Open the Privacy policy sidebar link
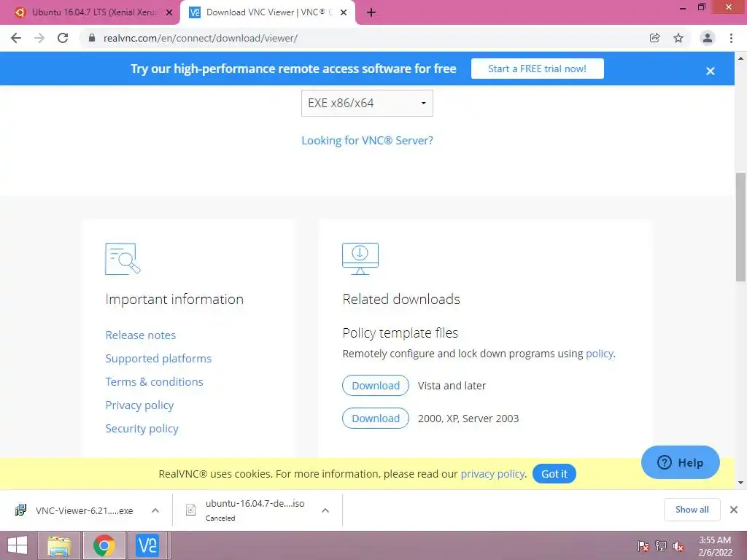 139,405
